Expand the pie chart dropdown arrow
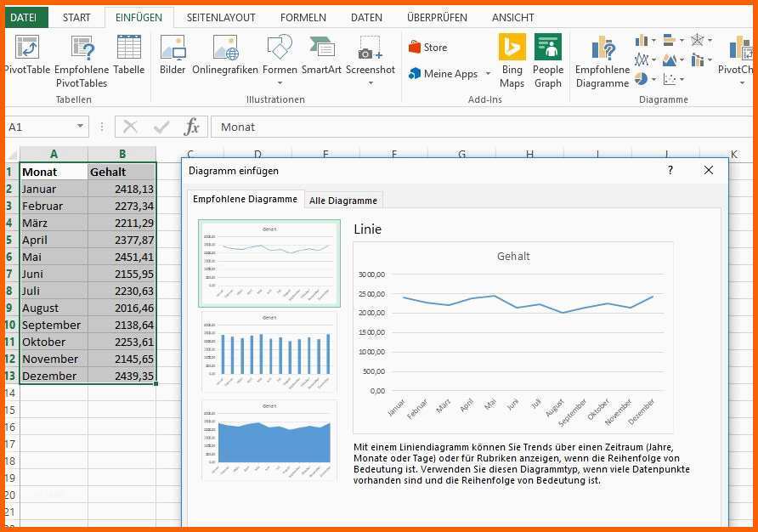Viewport: 758px width, 532px height. click(653, 79)
